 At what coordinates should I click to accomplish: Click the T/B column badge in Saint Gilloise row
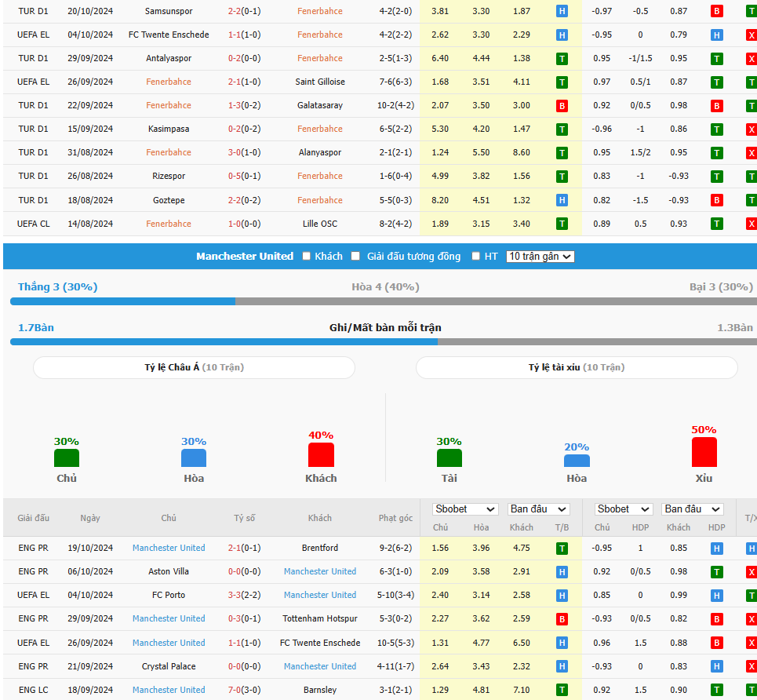pyautogui.click(x=562, y=82)
